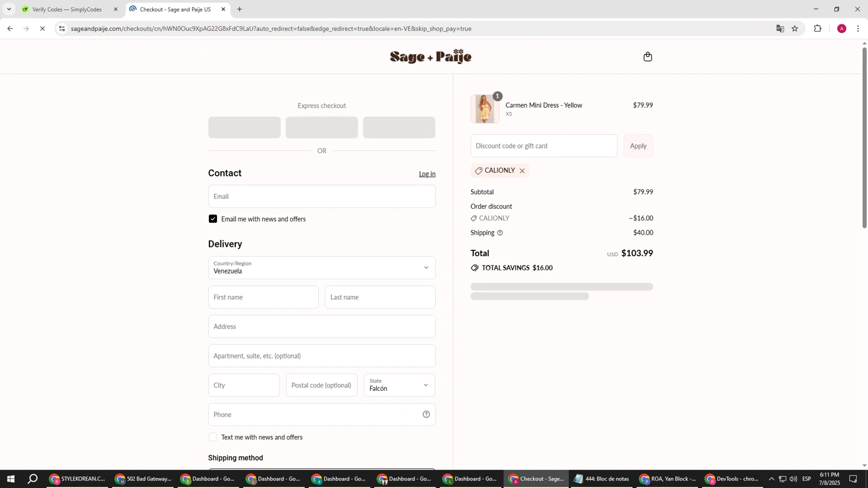Open Chrome profile avatar menu
868x488 pixels.
click(841, 28)
